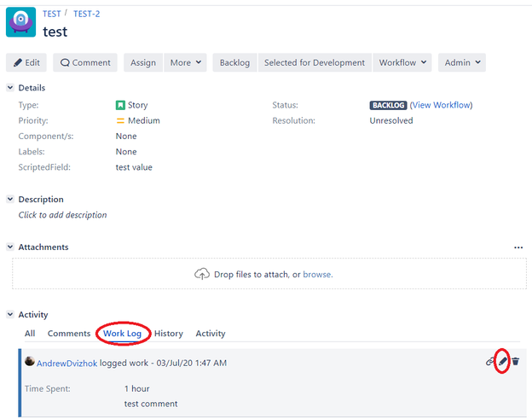532x419 pixels.
Task: Open the More dropdown menu
Action: (185, 62)
